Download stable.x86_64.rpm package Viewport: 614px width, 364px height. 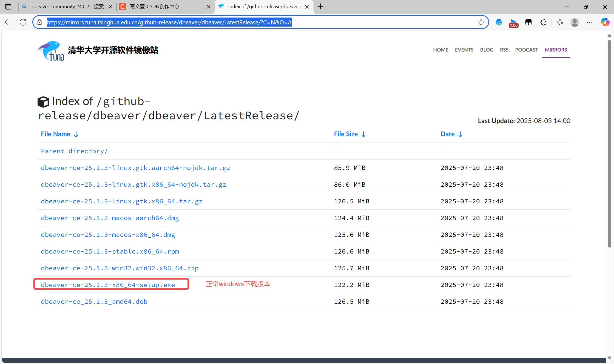110,251
